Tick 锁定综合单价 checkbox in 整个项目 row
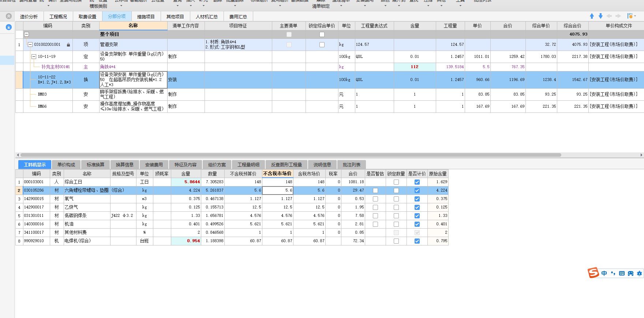The width and height of the screenshot is (644, 318). [x=322, y=34]
